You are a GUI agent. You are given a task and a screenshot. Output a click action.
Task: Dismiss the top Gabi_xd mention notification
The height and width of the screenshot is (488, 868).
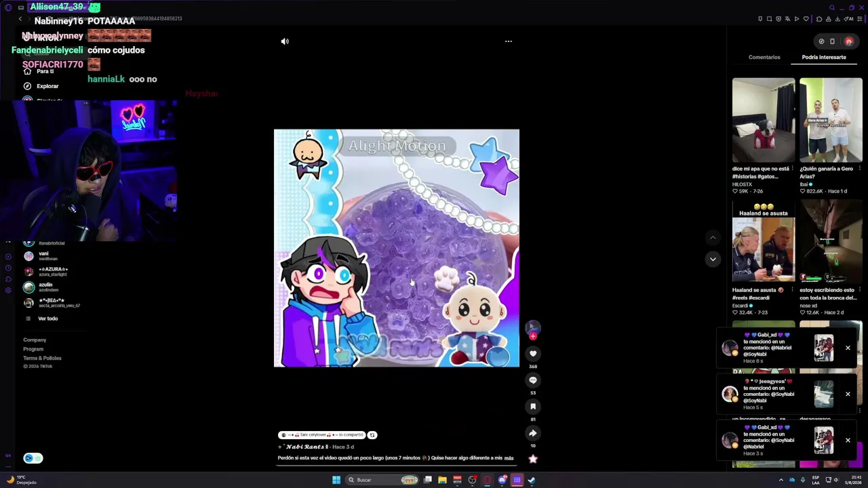[848, 348]
